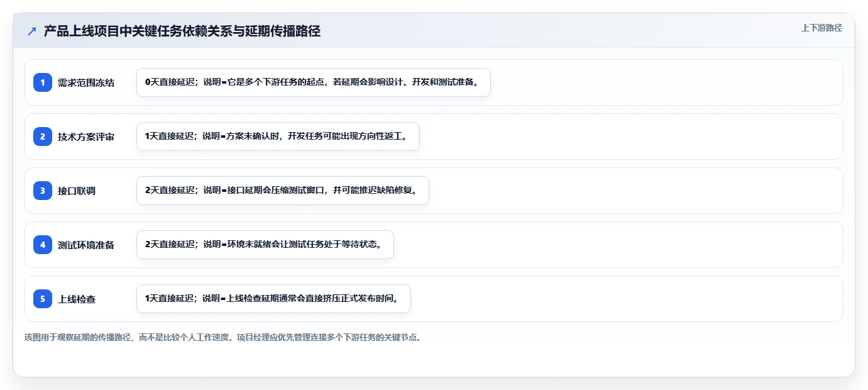Select step badge 2 for 技术方案评审
The image size is (868, 390).
click(43, 136)
